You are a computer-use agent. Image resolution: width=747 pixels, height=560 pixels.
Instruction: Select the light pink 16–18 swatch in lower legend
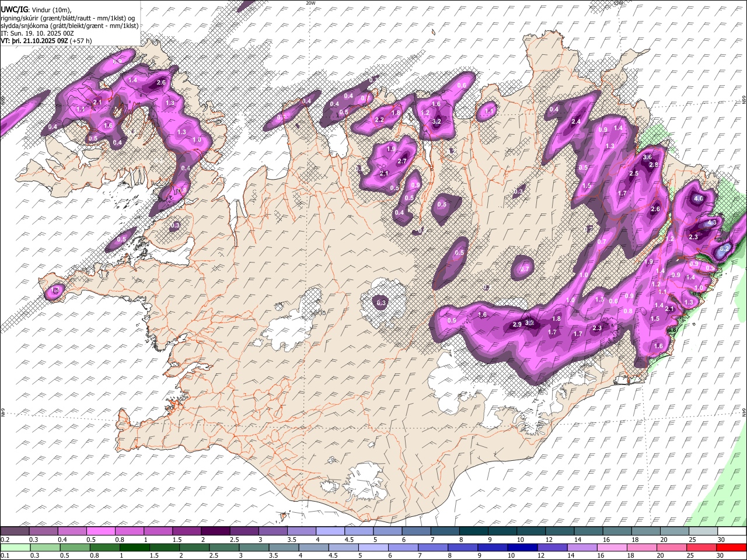coord(613,547)
